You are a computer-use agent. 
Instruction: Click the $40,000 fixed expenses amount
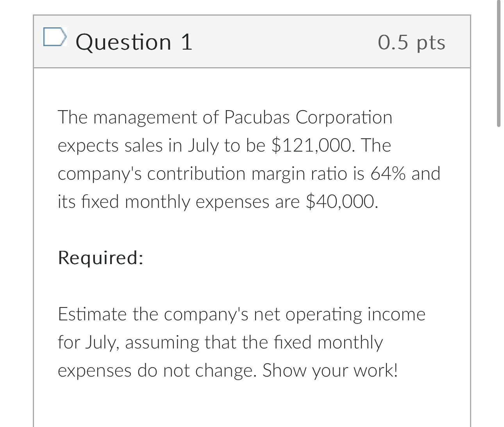pyautogui.click(x=340, y=201)
